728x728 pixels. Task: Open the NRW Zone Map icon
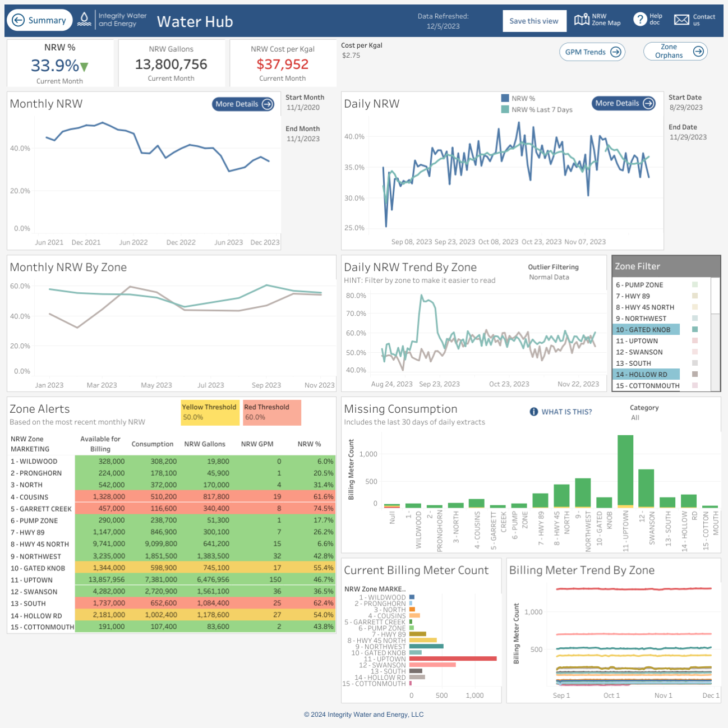(582, 20)
